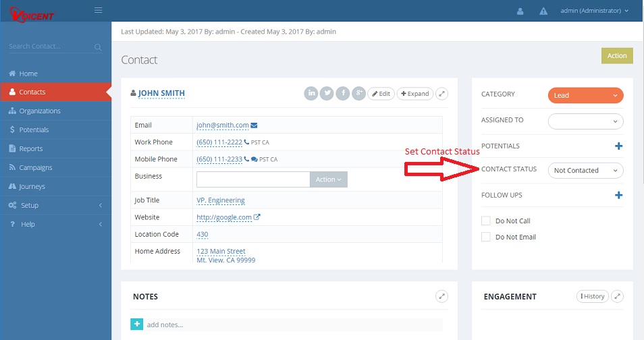Click the Twitter social icon
This screenshot has height=340, width=644.
(327, 94)
